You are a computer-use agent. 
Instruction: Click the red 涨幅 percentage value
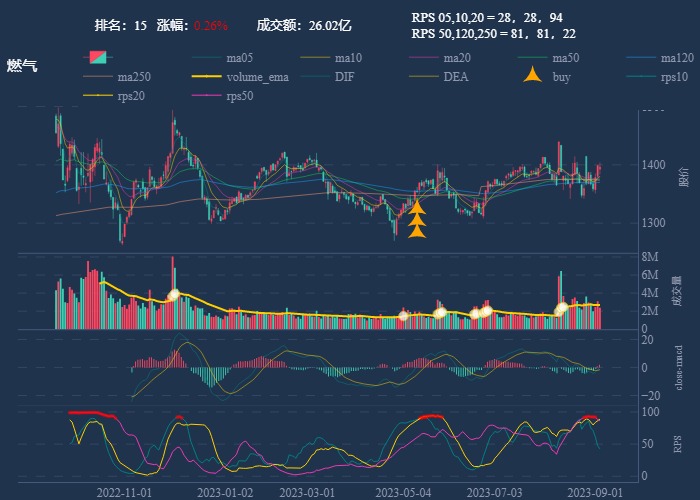tap(210, 25)
